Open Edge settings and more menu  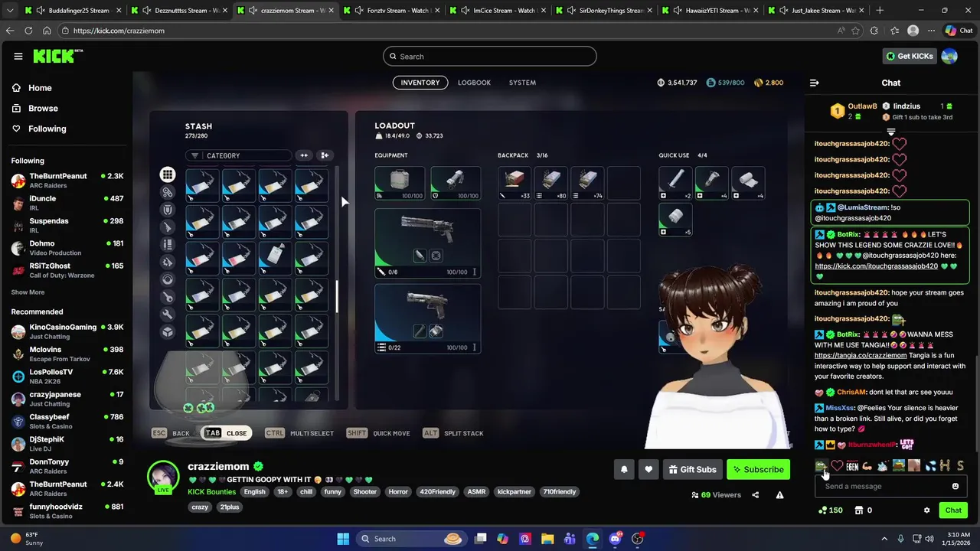931,31
